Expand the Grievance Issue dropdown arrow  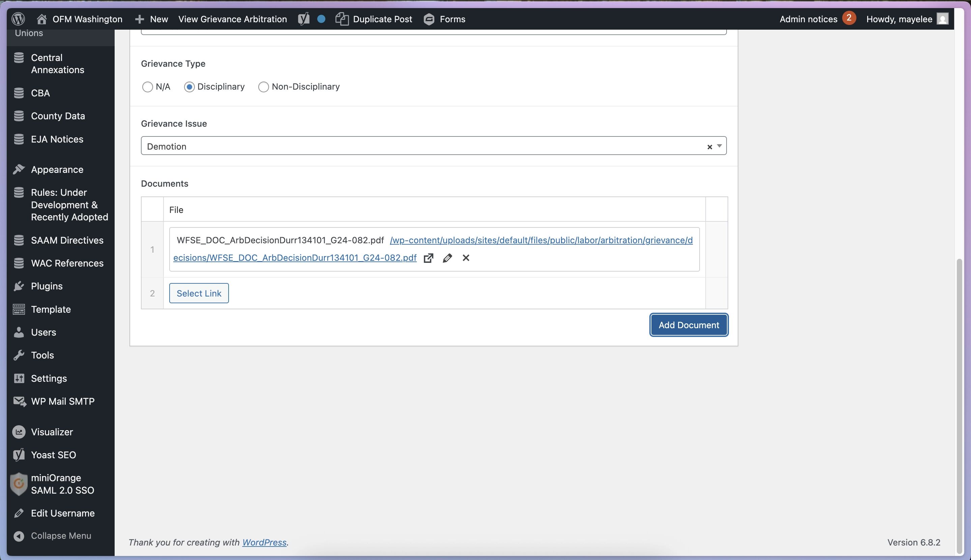(719, 146)
